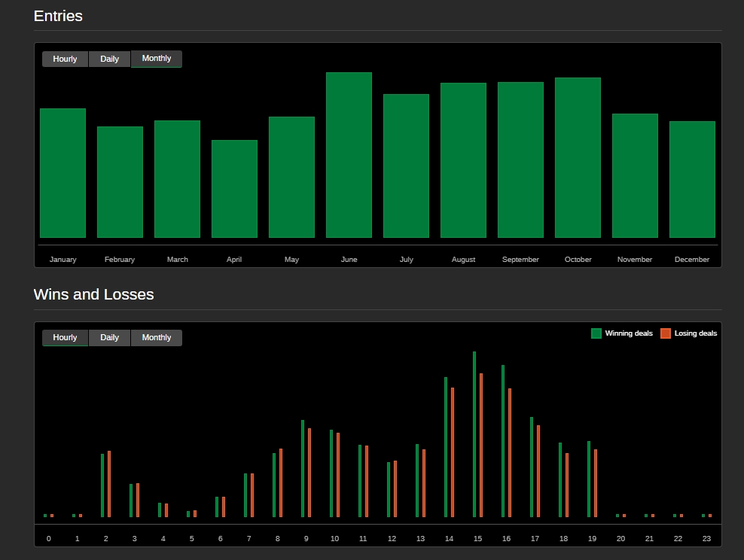Click orange losing bar at hour 2
Viewport: 744px width, 560px height.
pos(109,484)
